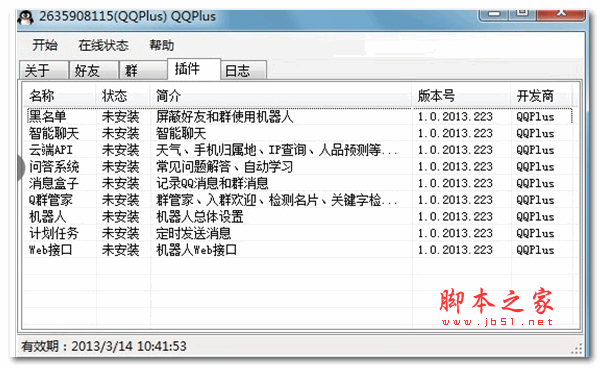Screen dimensions: 600x368
Task: Close the QQPlus window
Action: pos(561,15)
